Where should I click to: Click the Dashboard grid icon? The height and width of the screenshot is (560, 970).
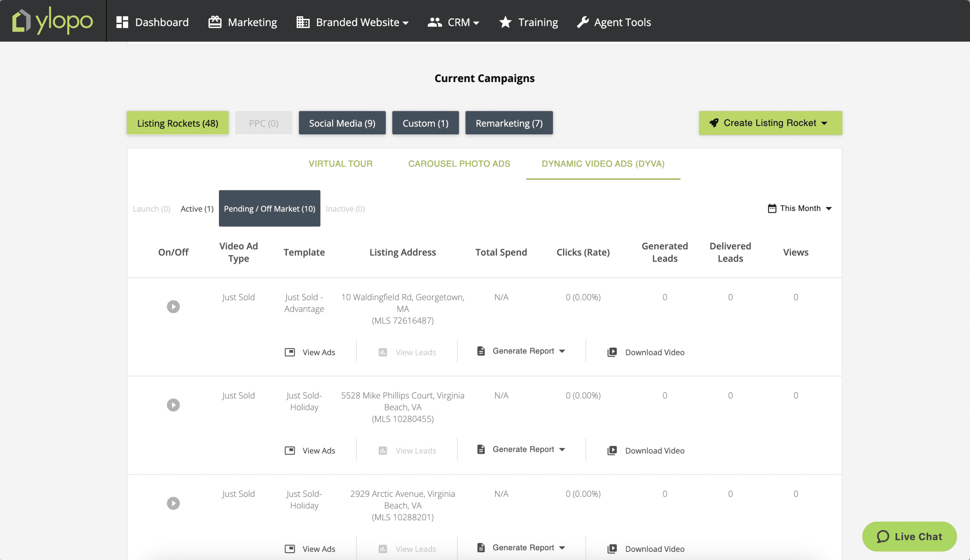click(x=122, y=22)
